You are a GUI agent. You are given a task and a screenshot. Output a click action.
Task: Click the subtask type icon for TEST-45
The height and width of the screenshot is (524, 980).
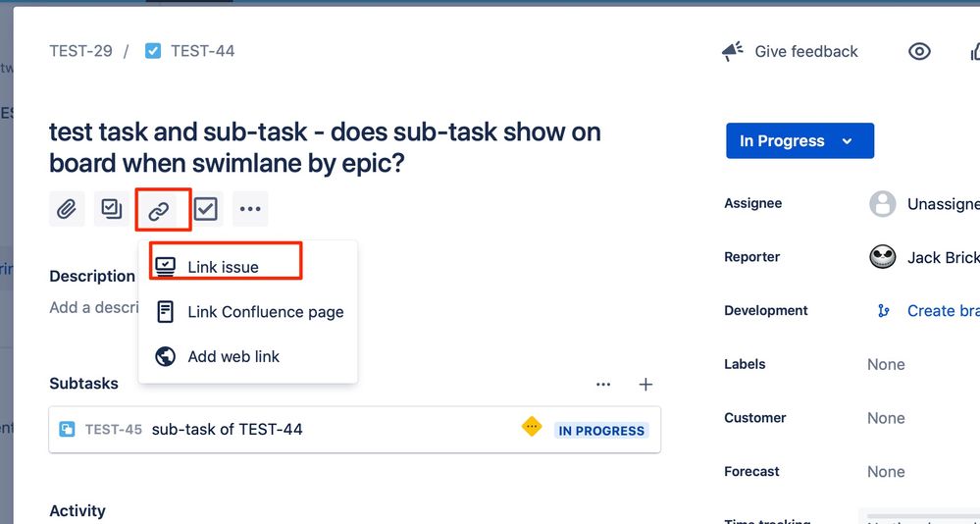click(67, 430)
